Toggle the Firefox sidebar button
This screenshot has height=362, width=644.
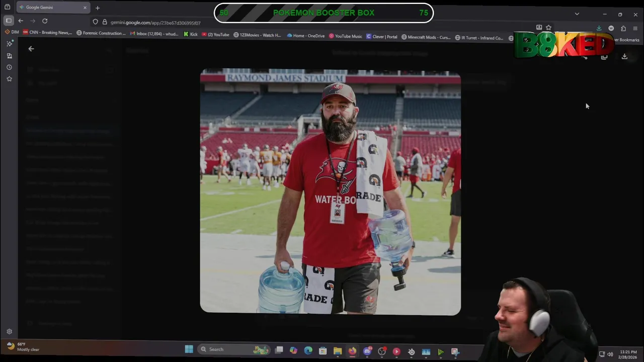9,21
